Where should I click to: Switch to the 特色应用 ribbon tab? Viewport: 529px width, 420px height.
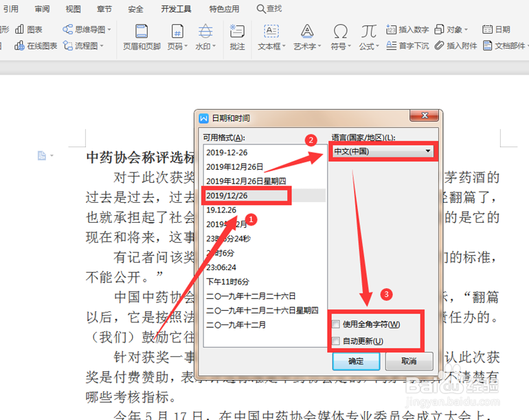(224, 9)
